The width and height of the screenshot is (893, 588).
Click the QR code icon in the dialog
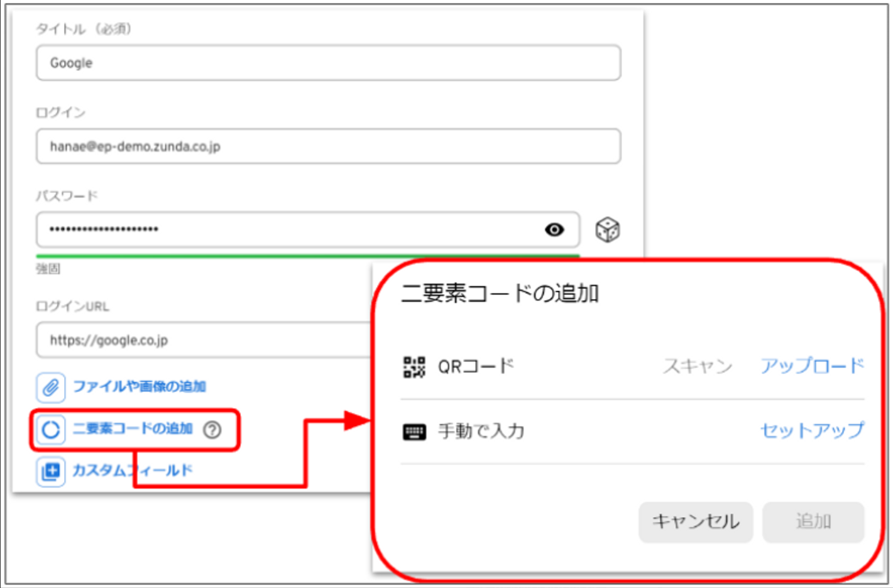(414, 367)
